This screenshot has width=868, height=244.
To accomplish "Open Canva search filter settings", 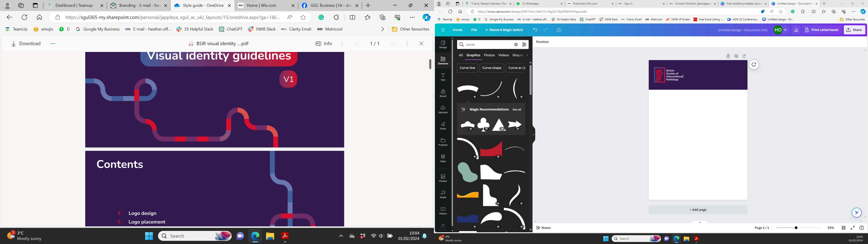I will tap(524, 45).
